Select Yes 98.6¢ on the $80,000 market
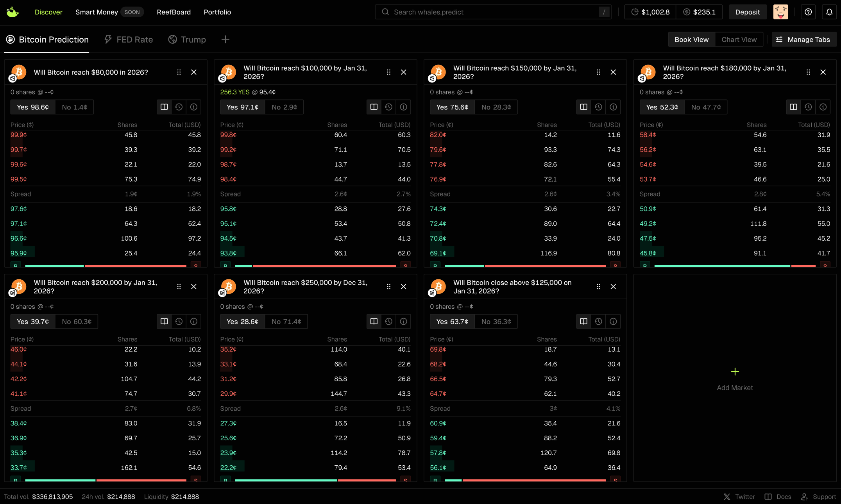Image resolution: width=841 pixels, height=504 pixels. tap(33, 107)
